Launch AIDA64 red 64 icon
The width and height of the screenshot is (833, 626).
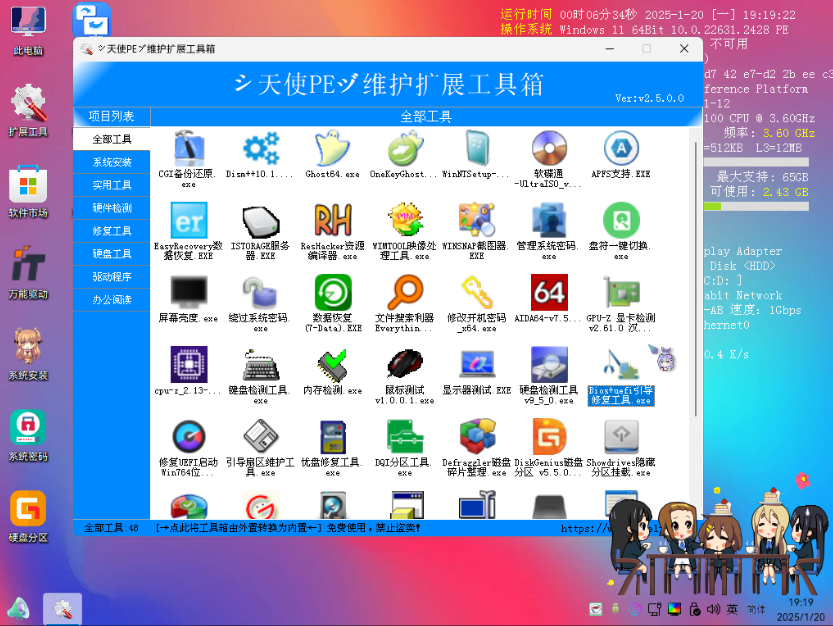point(549,292)
